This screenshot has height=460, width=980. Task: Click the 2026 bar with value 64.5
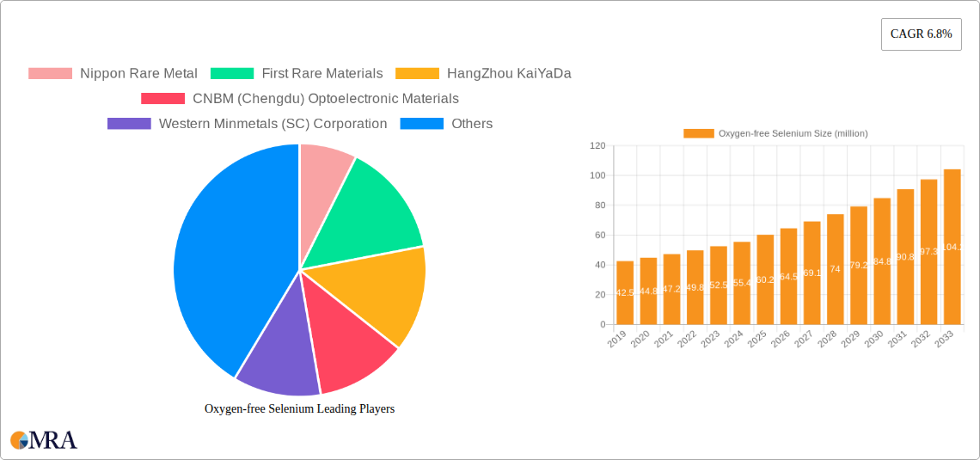(x=789, y=276)
